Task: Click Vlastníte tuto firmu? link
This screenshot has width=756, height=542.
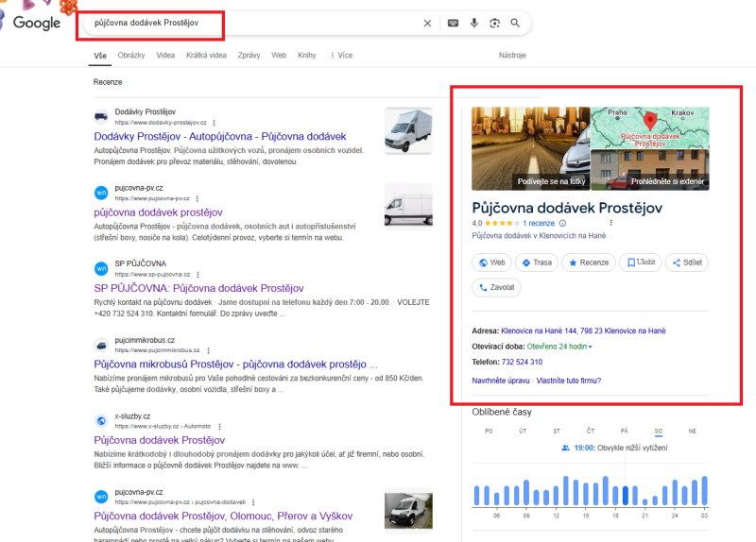Action: coord(569,381)
